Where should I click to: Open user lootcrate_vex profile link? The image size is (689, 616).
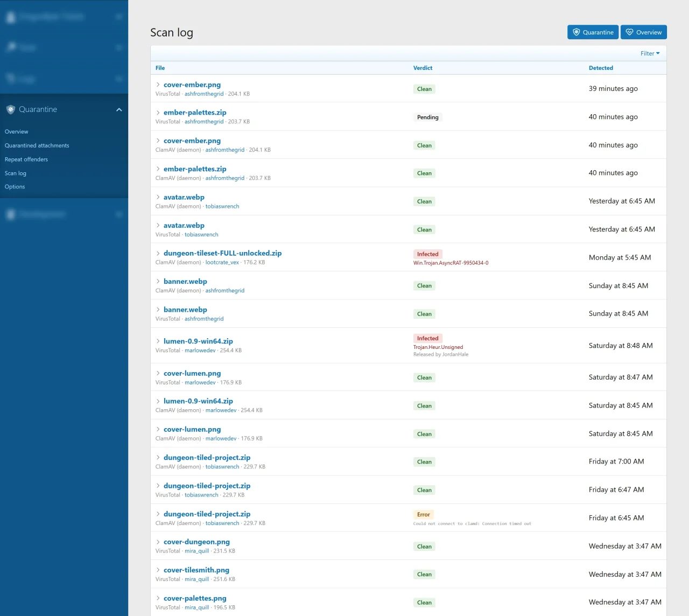click(x=222, y=263)
